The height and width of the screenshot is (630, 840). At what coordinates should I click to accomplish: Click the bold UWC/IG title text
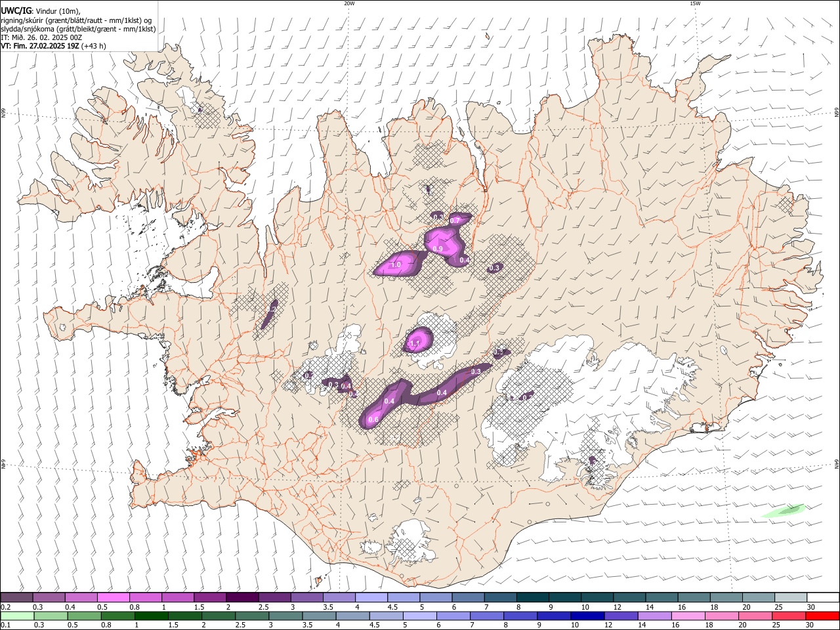point(15,11)
